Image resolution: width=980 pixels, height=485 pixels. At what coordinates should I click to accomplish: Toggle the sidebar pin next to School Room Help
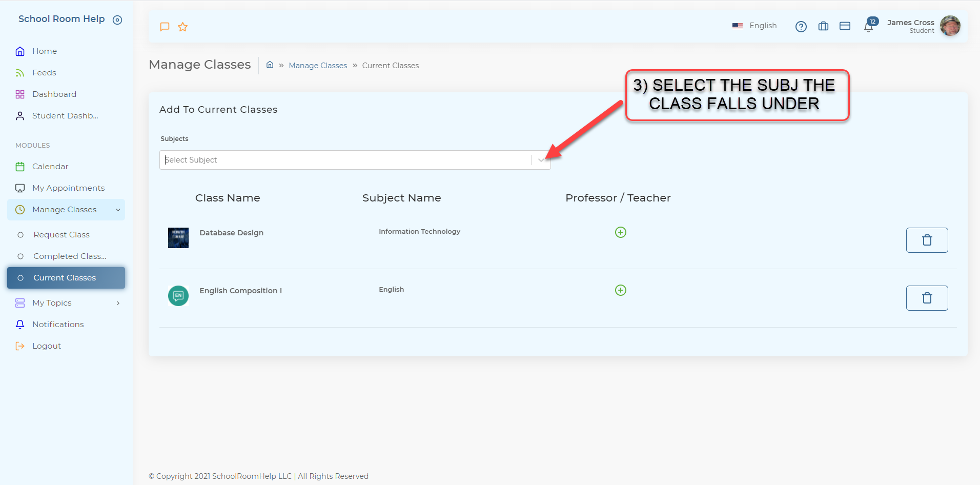117,20
